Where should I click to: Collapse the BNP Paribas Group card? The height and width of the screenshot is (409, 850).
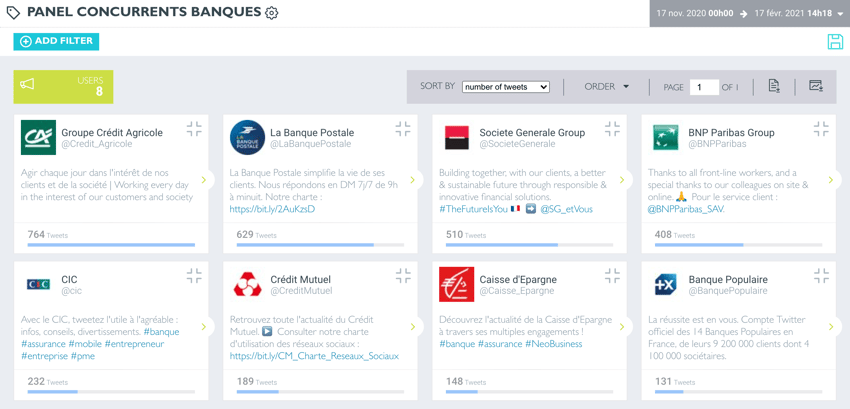[821, 129]
